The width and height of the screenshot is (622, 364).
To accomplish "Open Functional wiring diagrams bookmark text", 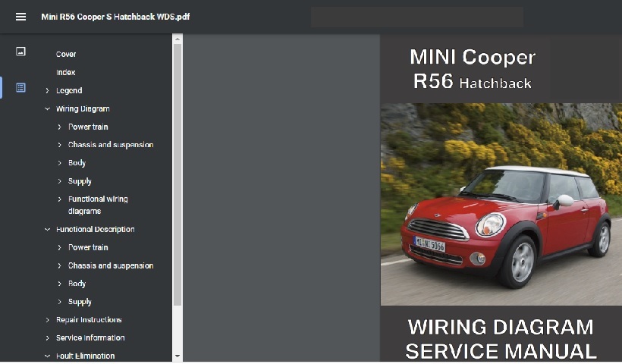I will pos(98,205).
